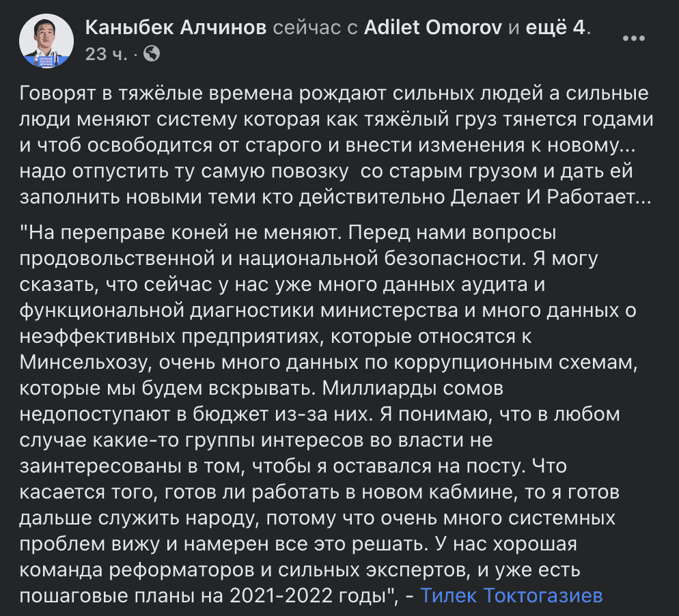Click the globe public audience icon
Screen dimensions: 679x616
pos(152,54)
